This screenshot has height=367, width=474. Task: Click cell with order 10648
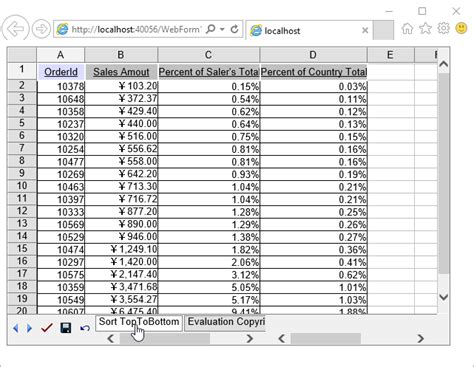click(x=61, y=99)
